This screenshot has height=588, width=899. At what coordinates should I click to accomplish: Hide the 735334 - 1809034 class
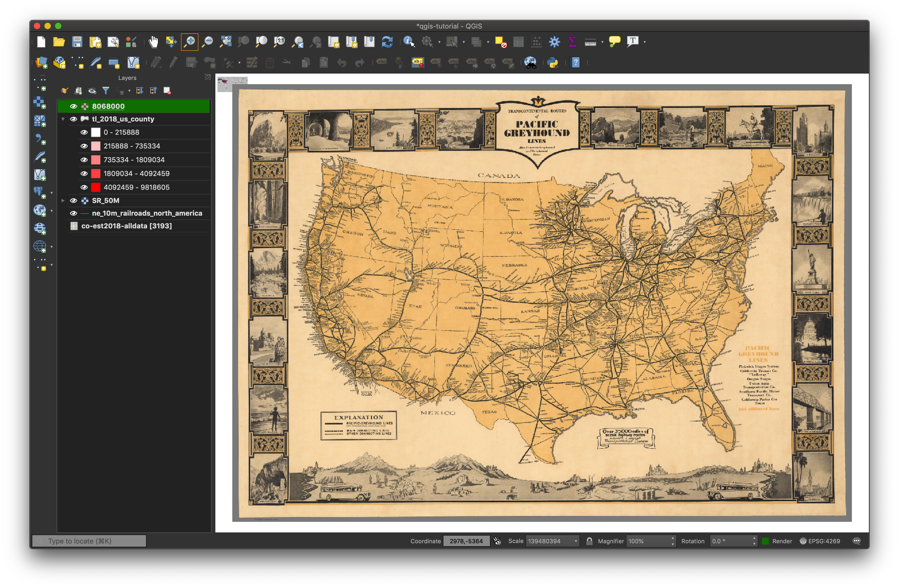click(x=84, y=160)
